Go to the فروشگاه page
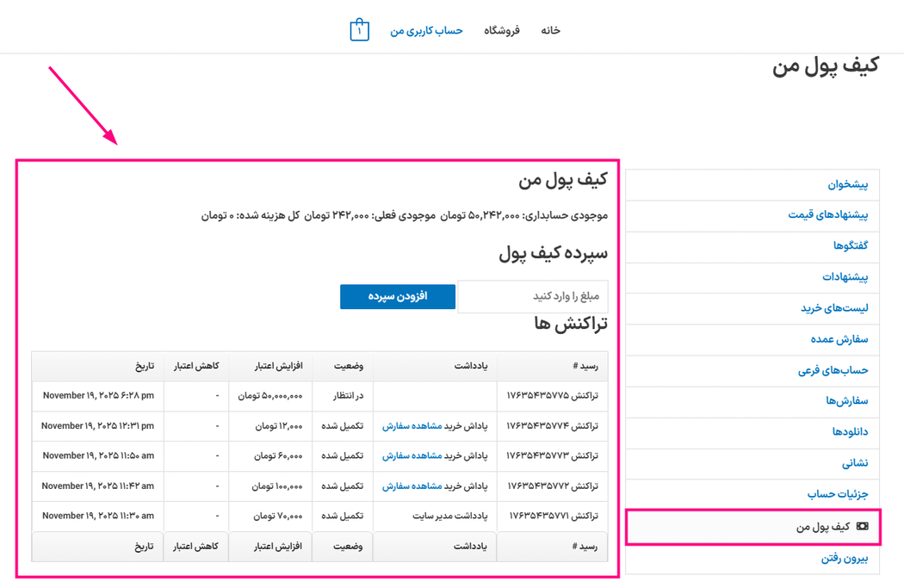Image resolution: width=904 pixels, height=588 pixels. pos(502,29)
